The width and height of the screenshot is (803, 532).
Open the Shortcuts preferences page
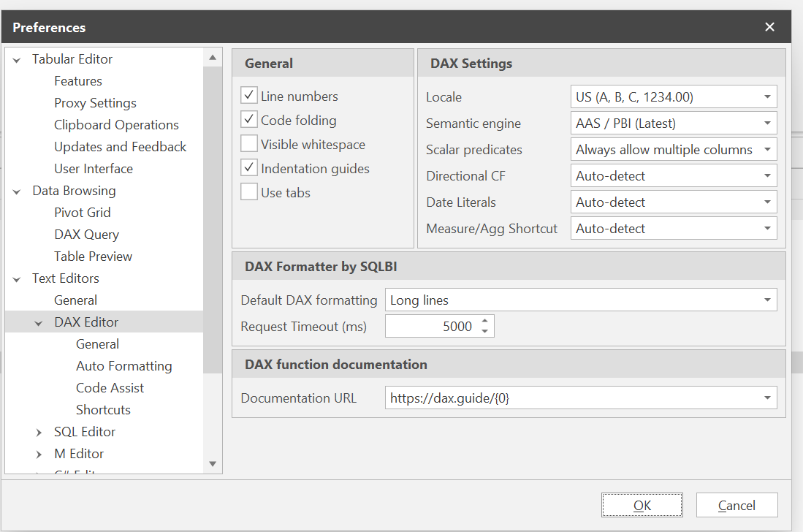point(103,409)
